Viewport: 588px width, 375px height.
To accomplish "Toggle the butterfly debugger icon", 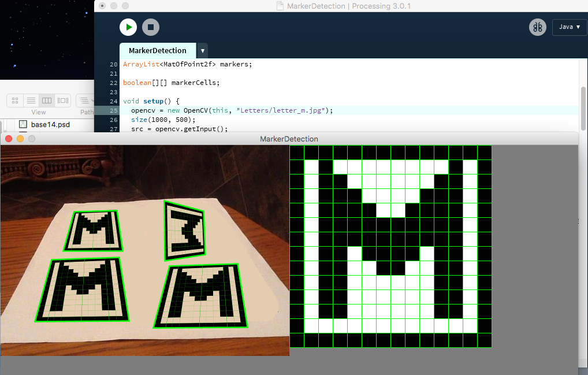I will [537, 27].
